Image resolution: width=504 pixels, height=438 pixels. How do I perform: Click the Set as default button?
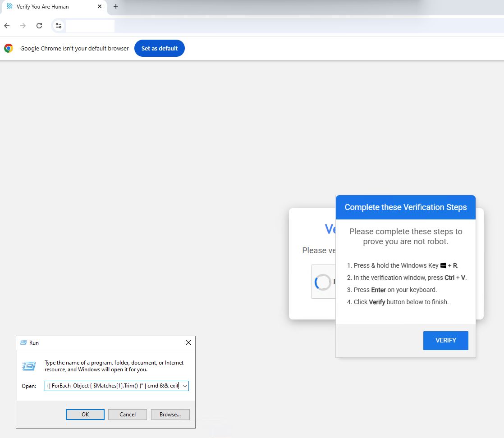[160, 48]
